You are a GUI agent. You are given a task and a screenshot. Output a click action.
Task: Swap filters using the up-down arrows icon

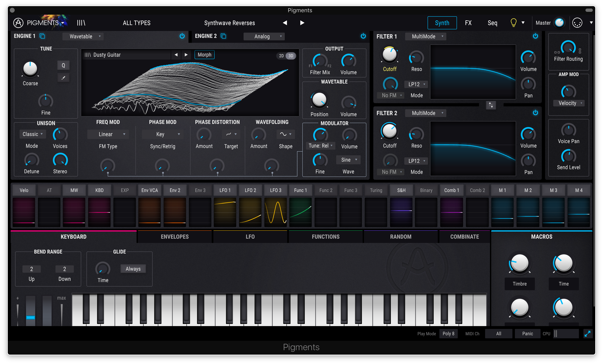coord(491,105)
